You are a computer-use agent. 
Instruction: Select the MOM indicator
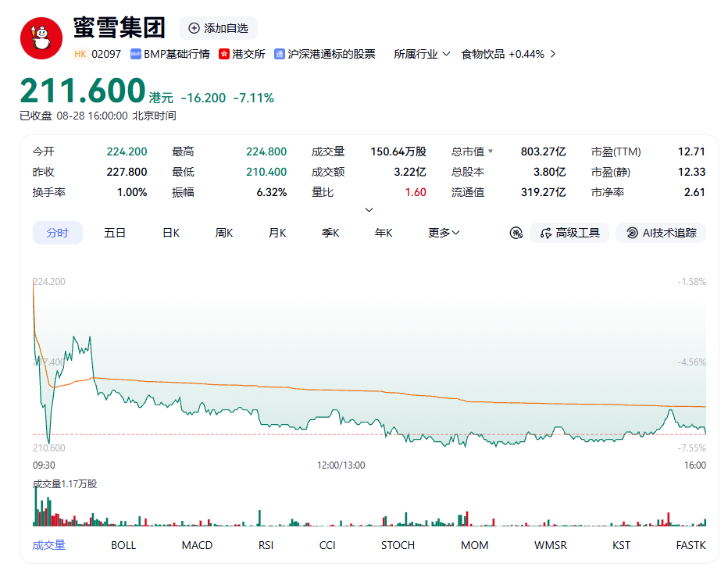pos(474,545)
